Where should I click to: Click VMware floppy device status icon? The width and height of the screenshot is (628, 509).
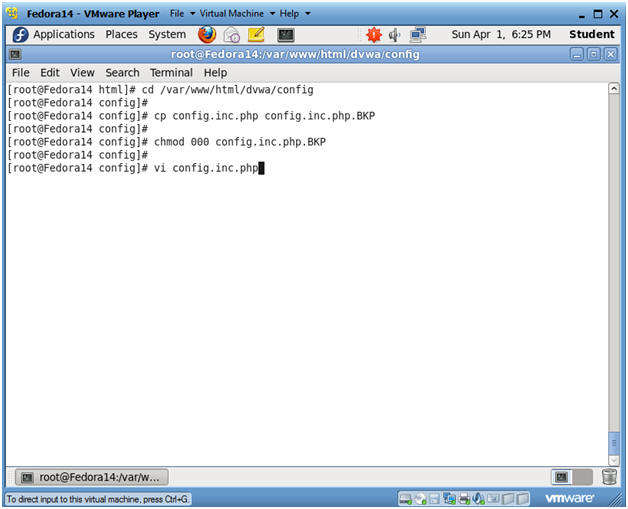pos(435,499)
